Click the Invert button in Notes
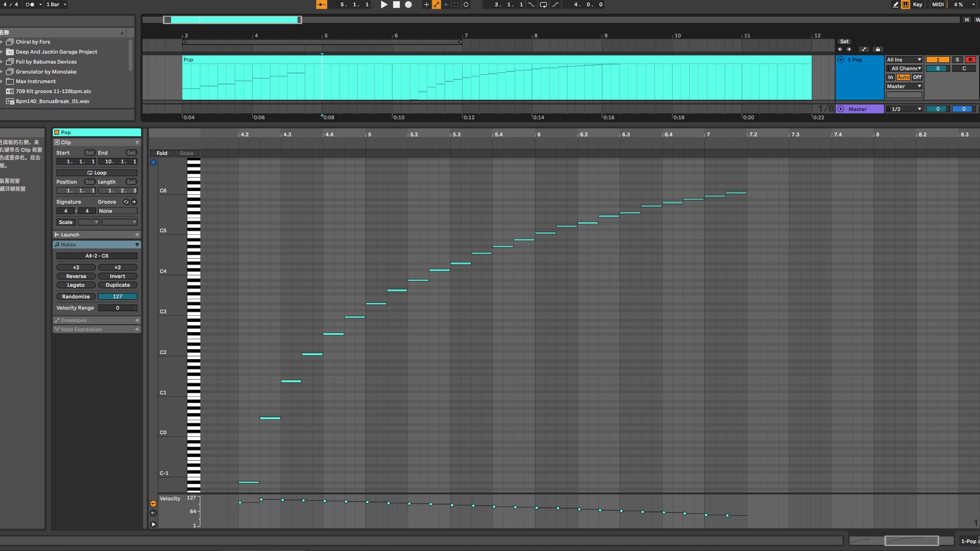 pyautogui.click(x=116, y=276)
